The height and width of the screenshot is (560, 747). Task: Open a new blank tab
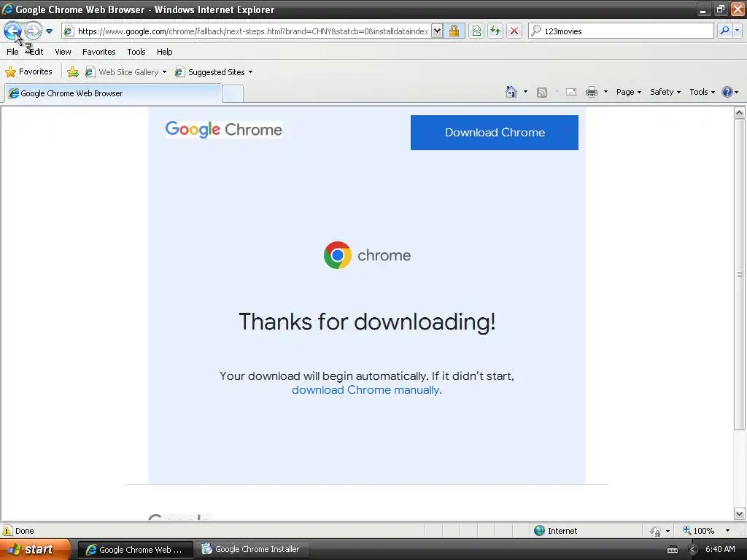(233, 93)
